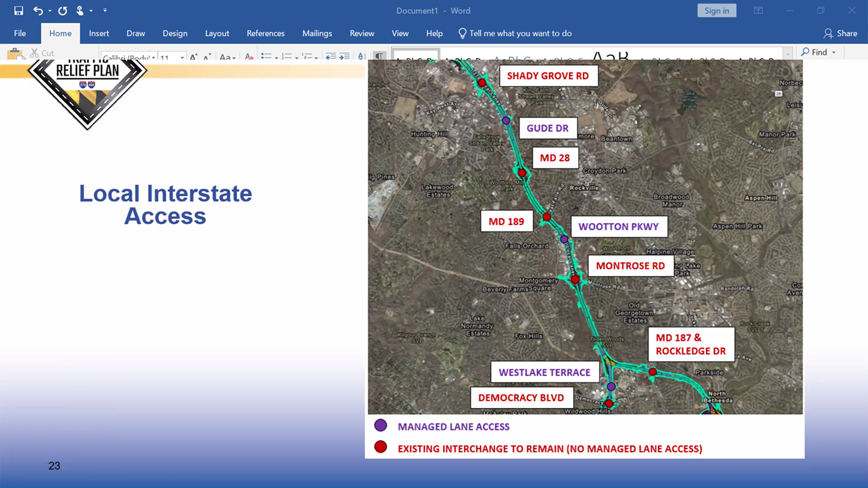This screenshot has width=868, height=488.
Task: Switch to the Insert ribbon tab
Action: pyautogui.click(x=99, y=33)
